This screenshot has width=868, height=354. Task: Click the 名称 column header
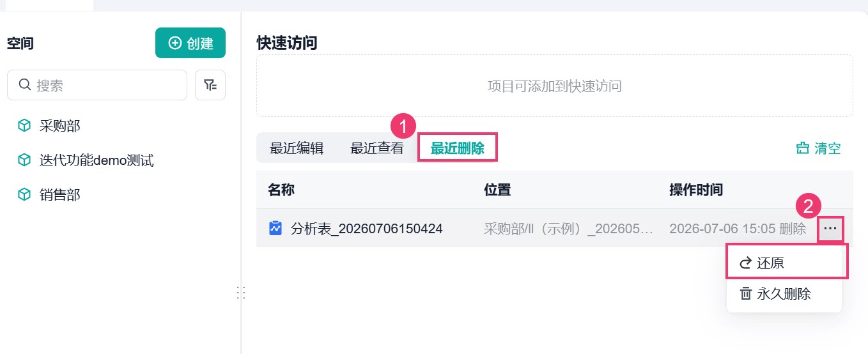(281, 190)
